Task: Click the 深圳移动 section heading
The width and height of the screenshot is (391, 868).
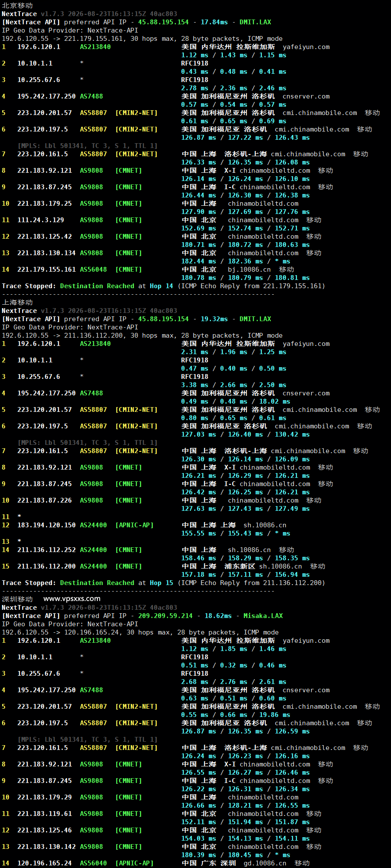Action: point(17,599)
